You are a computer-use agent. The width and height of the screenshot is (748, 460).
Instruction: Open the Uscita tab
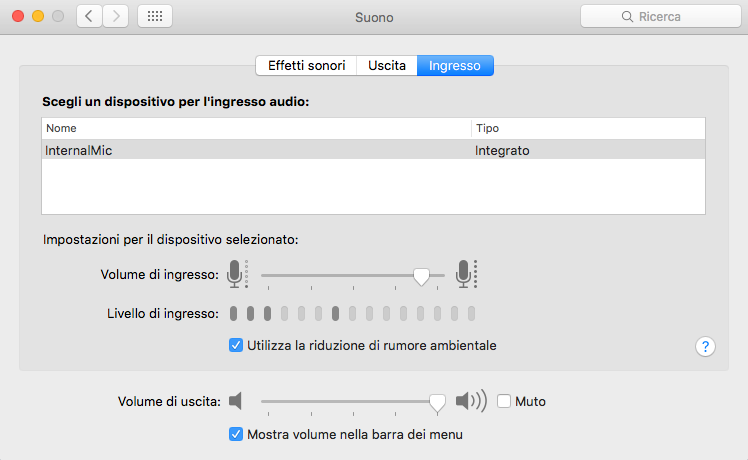click(x=387, y=66)
